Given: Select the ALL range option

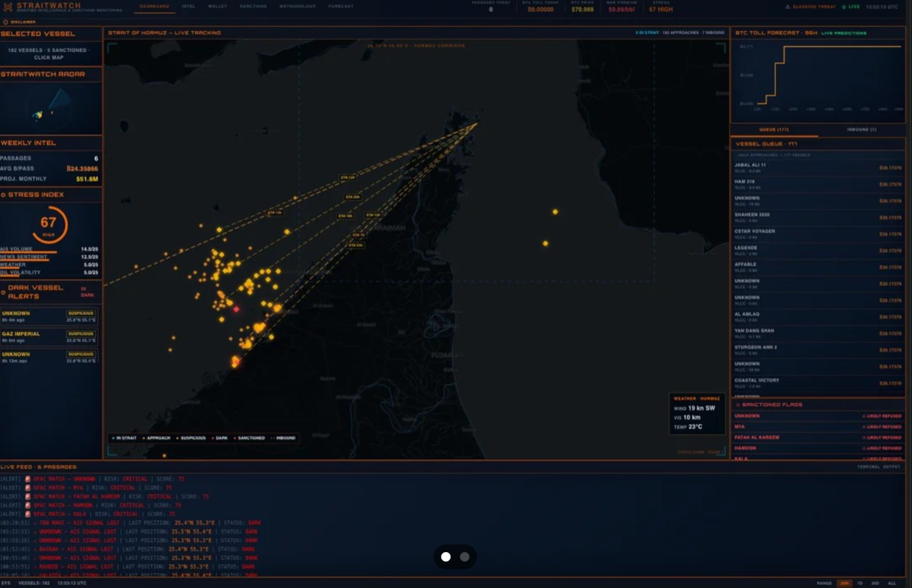Looking at the screenshot, I should (x=892, y=583).
